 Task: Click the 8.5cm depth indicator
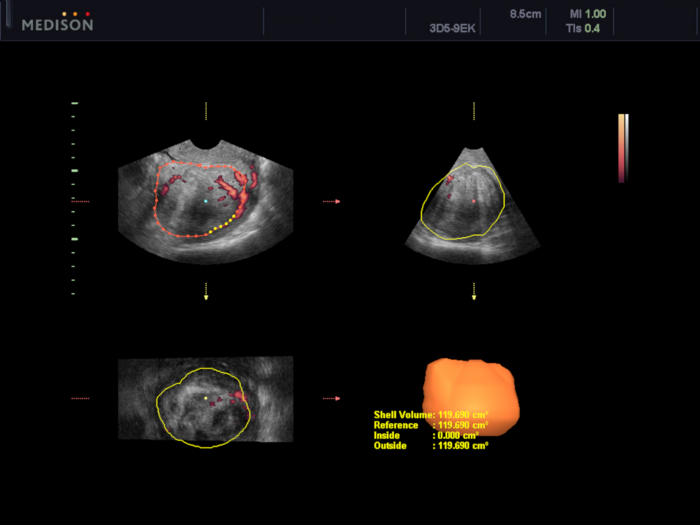point(525,14)
